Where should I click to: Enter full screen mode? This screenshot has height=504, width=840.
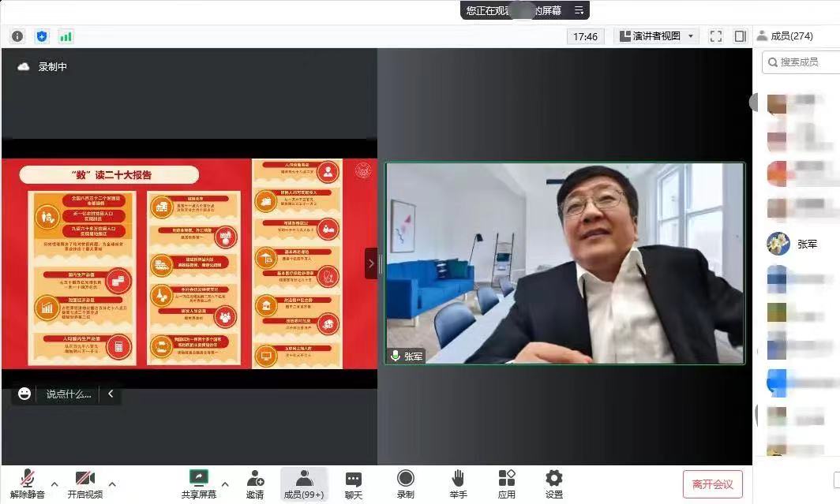click(x=716, y=36)
